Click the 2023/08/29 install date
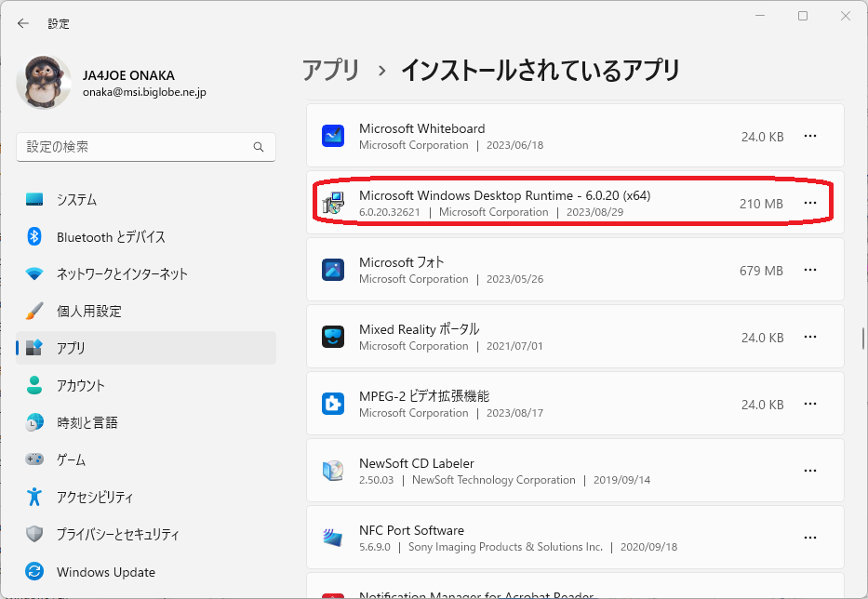The image size is (868, 599). (x=594, y=212)
